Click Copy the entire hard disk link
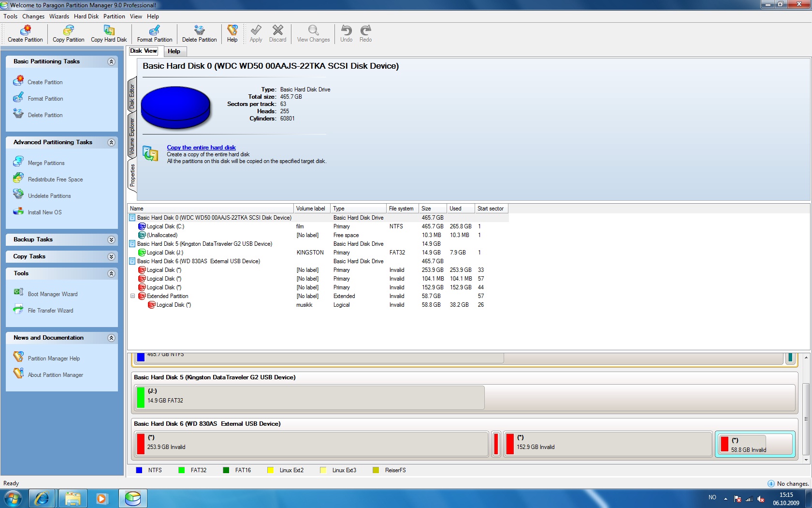812x508 pixels. point(201,148)
